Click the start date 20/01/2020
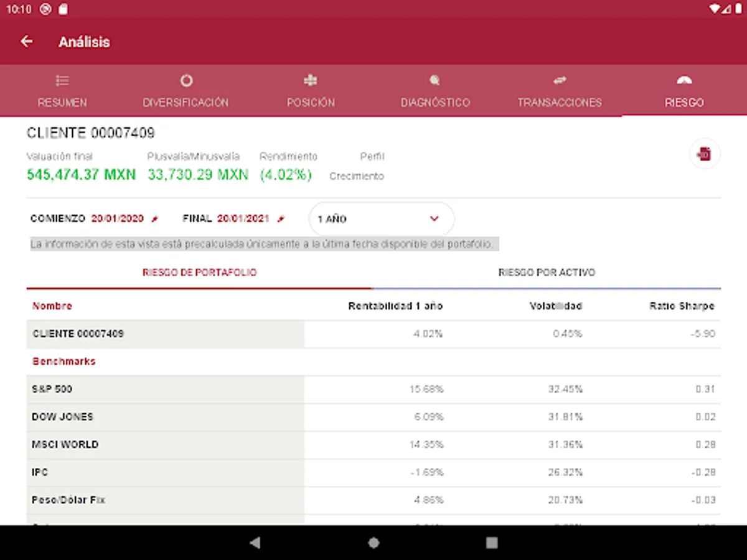Screen dimensions: 747x560 click(x=118, y=219)
